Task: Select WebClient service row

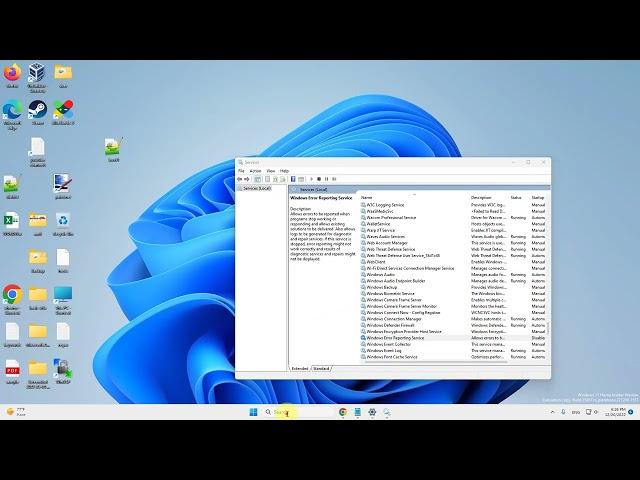Action: [x=453, y=262]
